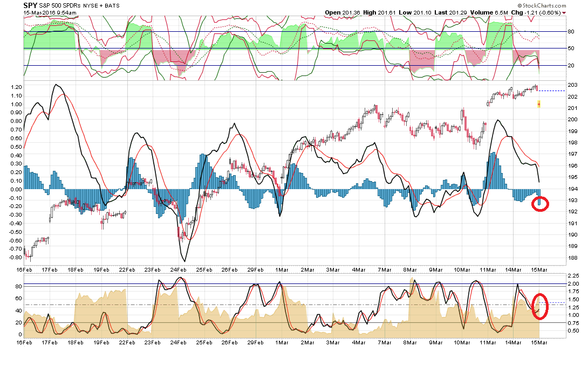Screen dimensions: 588x388
Task: Click the 193 price axis label
Action: 572,200
